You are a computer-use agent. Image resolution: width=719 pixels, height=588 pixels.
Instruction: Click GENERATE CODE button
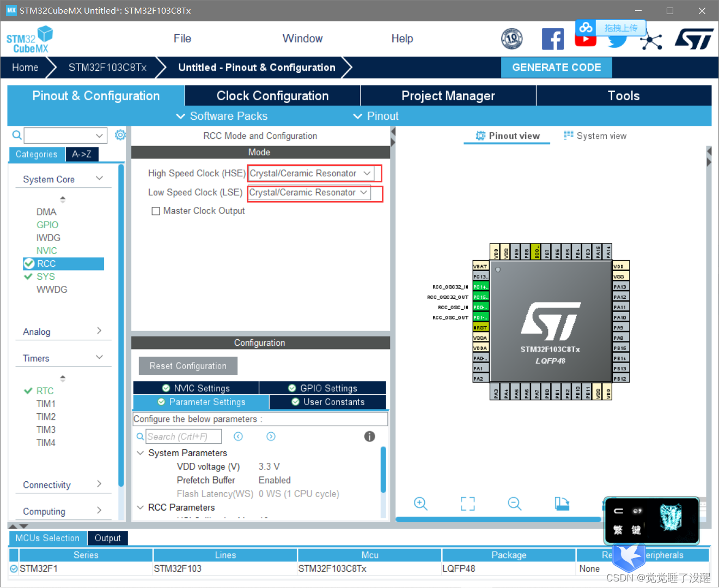click(557, 68)
